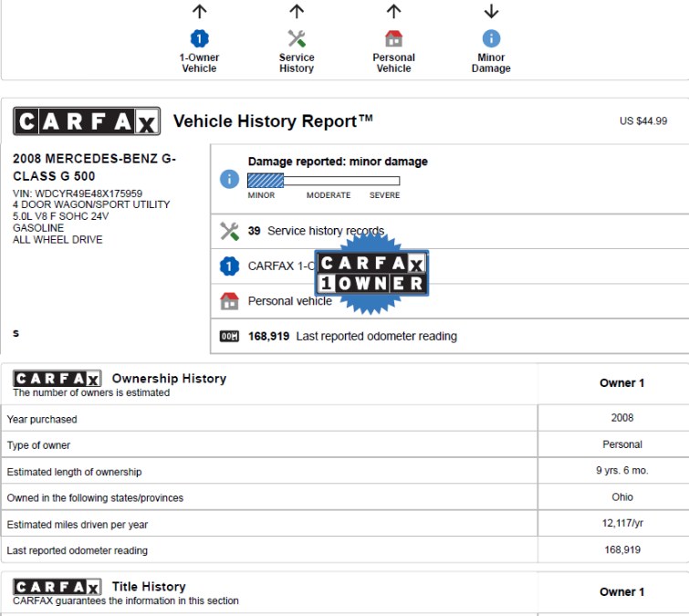Click the Ohio state value
The width and height of the screenshot is (689, 616).
622,497
